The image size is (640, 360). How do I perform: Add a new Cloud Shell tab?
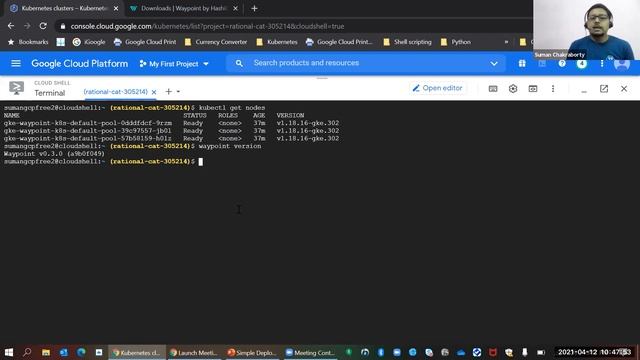coord(168,91)
